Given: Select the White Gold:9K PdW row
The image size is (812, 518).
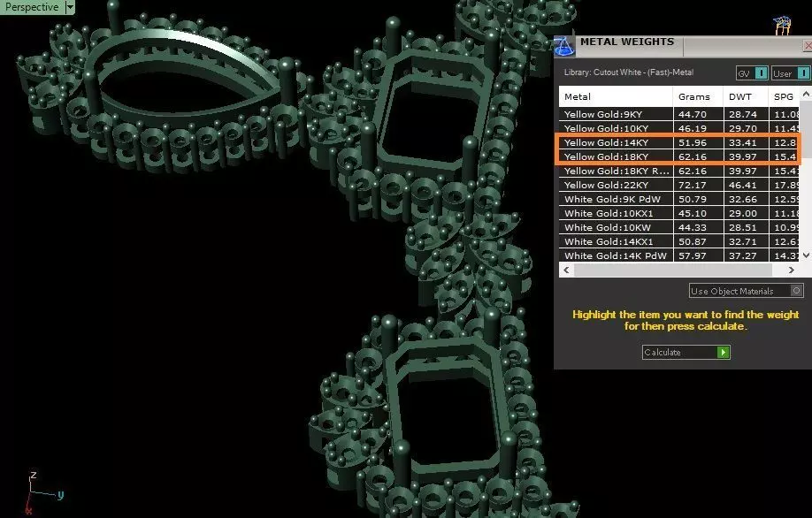Looking at the screenshot, I should [x=679, y=199].
